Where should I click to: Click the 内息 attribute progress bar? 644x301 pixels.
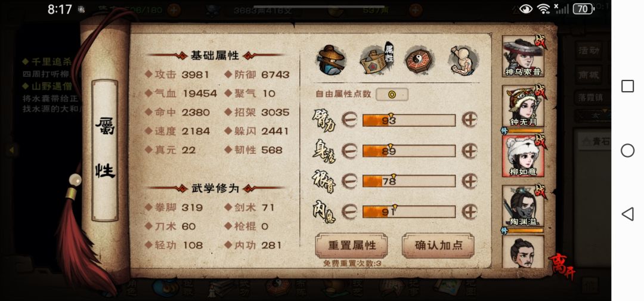pyautogui.click(x=408, y=212)
